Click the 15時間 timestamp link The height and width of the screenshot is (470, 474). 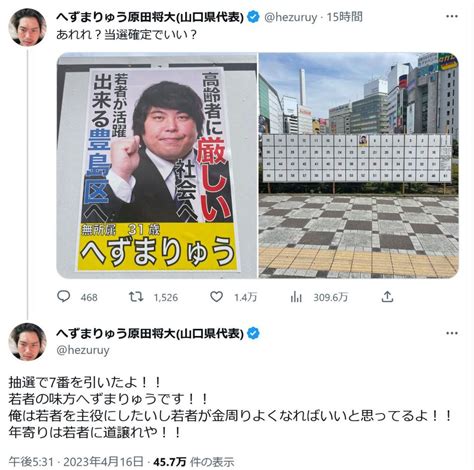(x=345, y=17)
